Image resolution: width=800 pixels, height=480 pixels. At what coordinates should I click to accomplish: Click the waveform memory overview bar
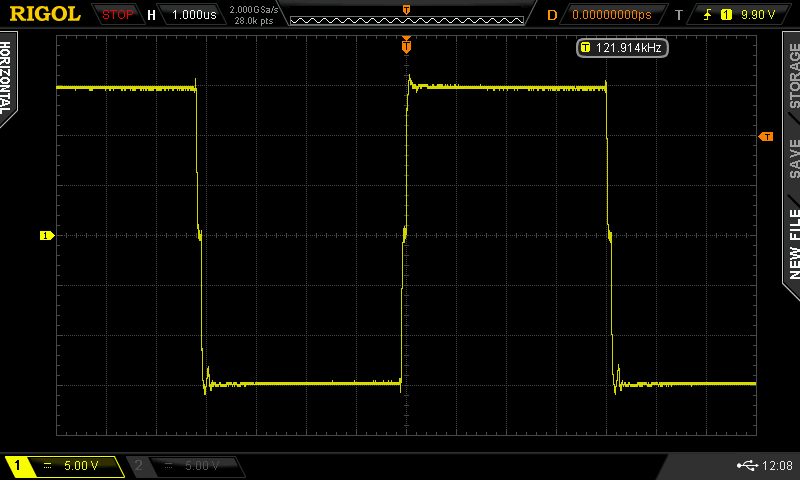(x=405, y=15)
